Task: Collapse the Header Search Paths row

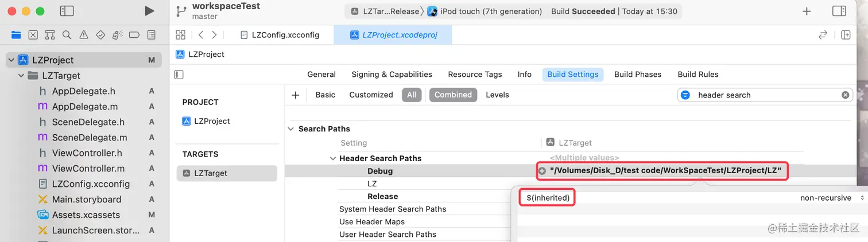Action: click(332, 158)
